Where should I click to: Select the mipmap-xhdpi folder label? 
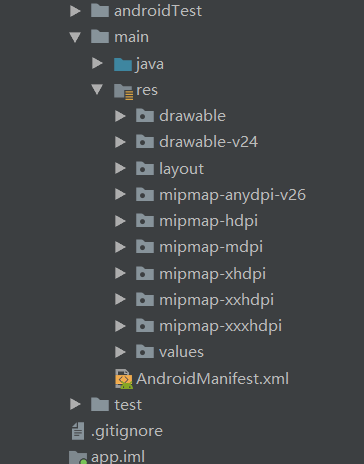click(x=213, y=274)
